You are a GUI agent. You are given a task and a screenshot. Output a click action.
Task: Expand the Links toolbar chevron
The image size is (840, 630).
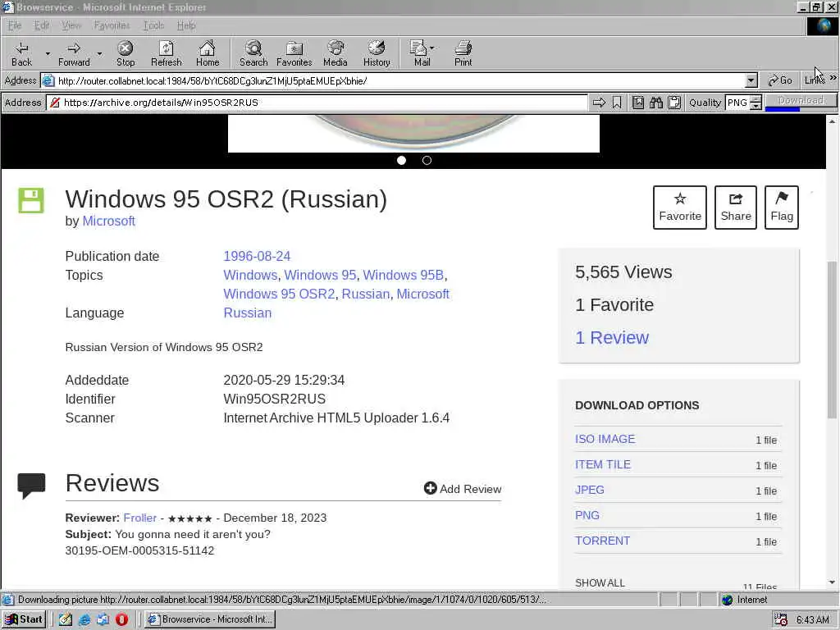pyautogui.click(x=833, y=78)
